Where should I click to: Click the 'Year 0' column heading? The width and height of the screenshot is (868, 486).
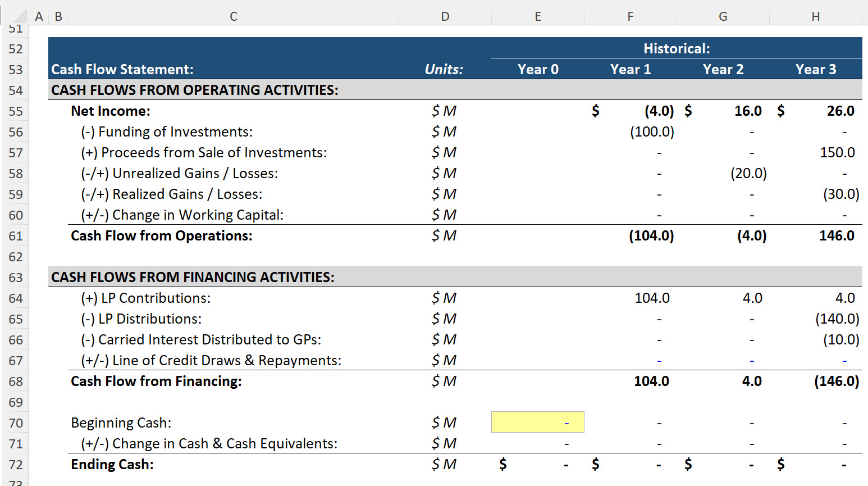click(x=538, y=69)
